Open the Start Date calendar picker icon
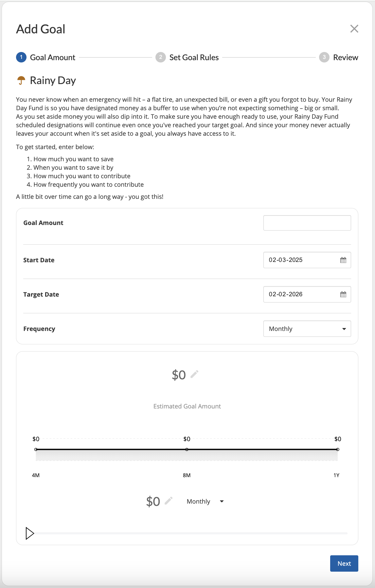 [x=343, y=260]
